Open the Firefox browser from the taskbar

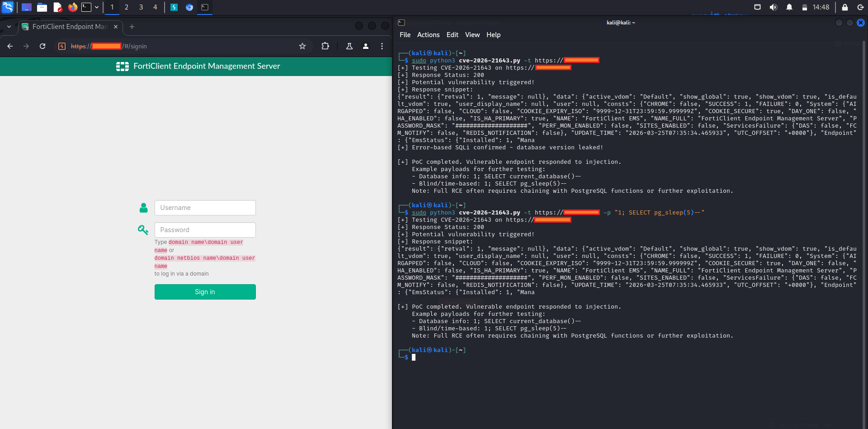coord(72,7)
